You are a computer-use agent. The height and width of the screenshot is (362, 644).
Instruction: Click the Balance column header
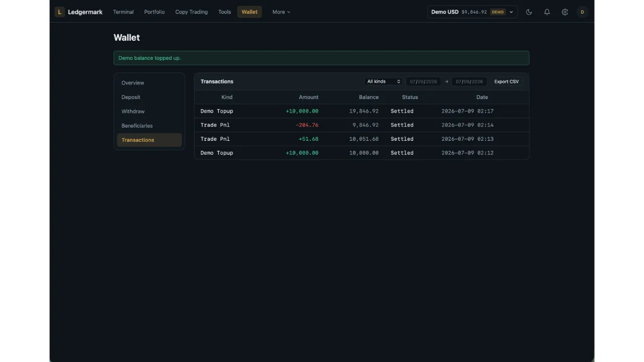coord(369,97)
